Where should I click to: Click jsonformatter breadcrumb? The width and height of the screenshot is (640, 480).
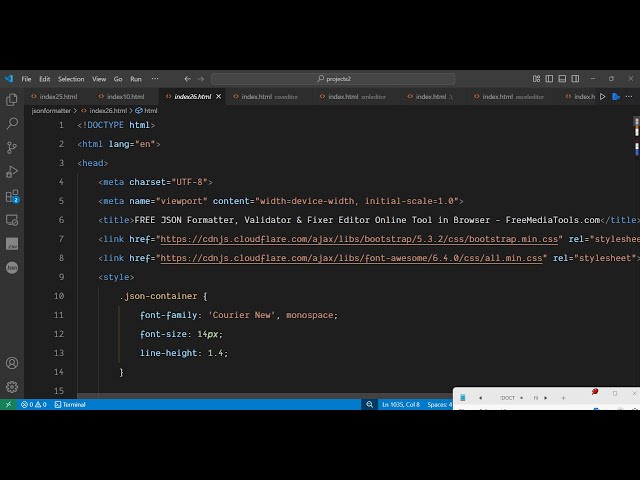[x=51, y=111]
